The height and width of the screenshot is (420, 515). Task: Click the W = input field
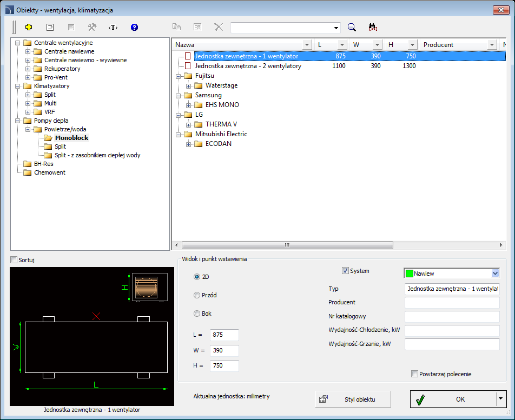click(225, 350)
